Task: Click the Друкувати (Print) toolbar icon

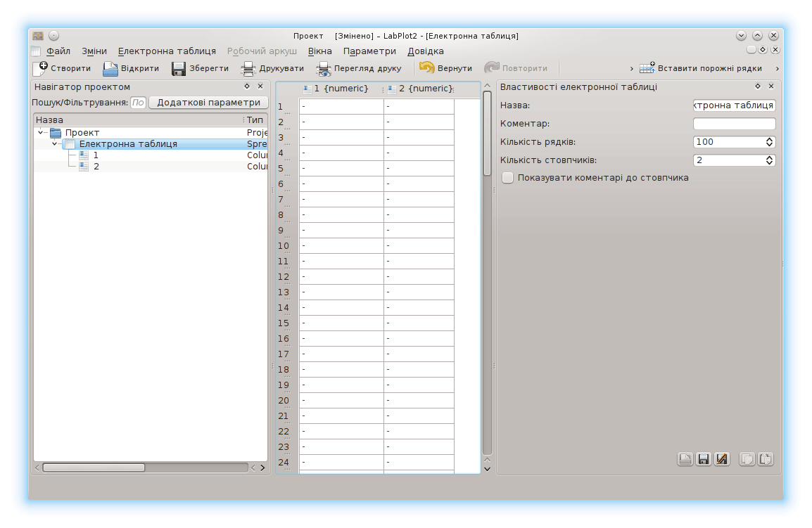Action: tap(248, 68)
